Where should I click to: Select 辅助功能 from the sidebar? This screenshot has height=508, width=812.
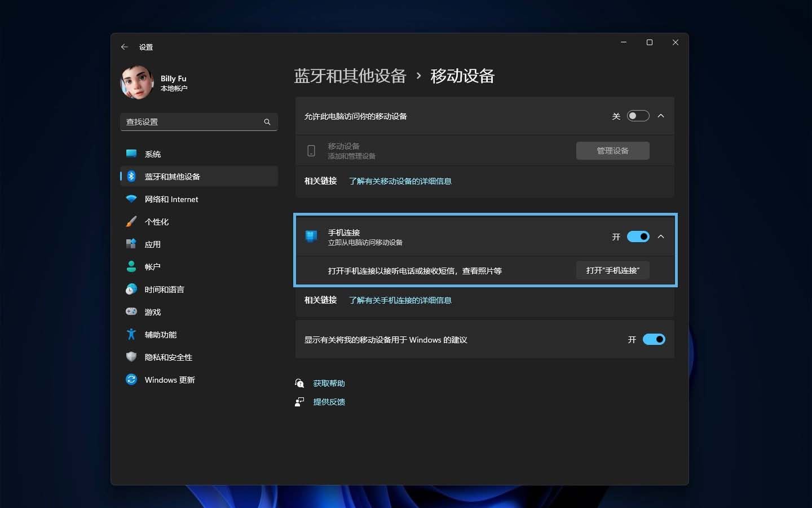161,335
